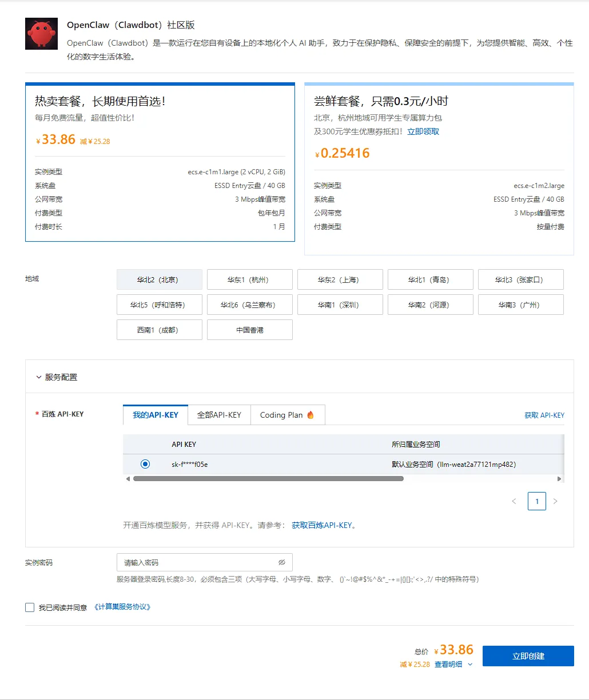The width and height of the screenshot is (589, 700).
Task: Click the 包年包月 payment type value
Action: pyautogui.click(x=272, y=213)
